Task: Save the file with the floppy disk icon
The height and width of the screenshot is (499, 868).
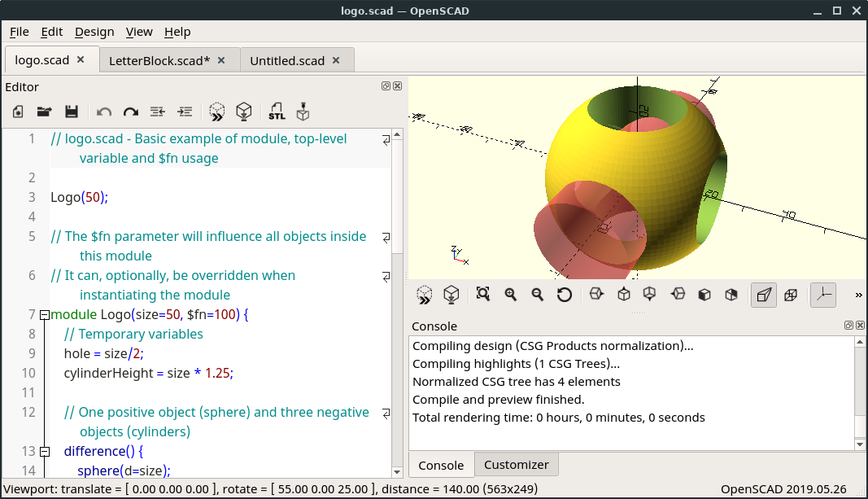Action: pyautogui.click(x=71, y=112)
